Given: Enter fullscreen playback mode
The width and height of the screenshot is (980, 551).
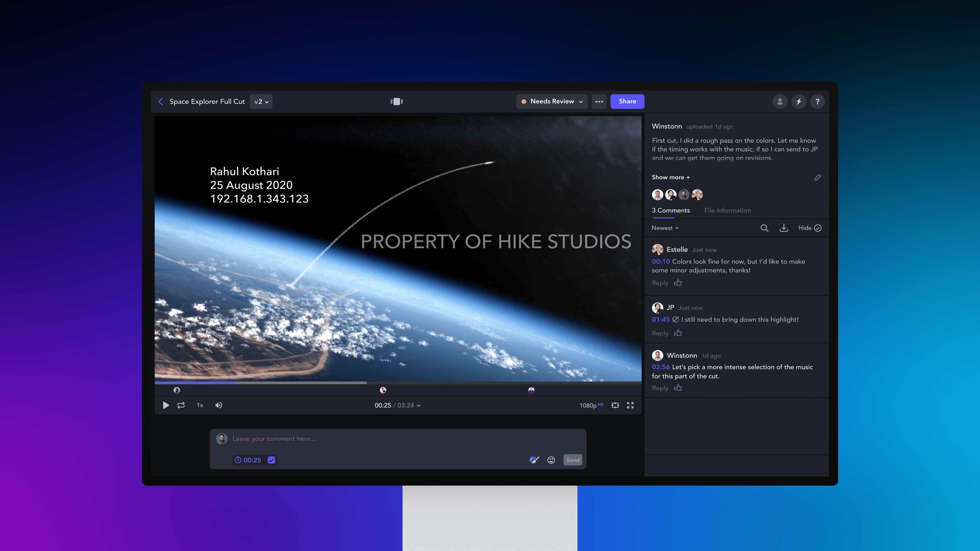Looking at the screenshot, I should [630, 405].
